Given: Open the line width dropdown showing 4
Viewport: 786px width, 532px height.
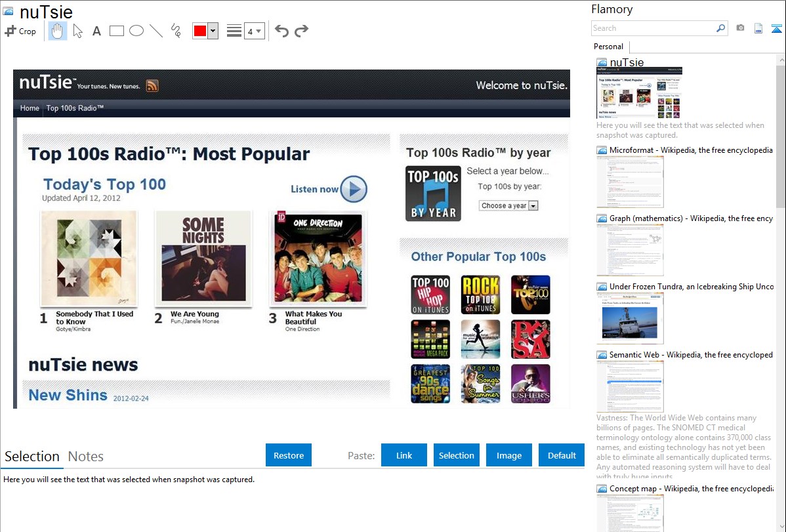Looking at the screenshot, I should click(254, 31).
